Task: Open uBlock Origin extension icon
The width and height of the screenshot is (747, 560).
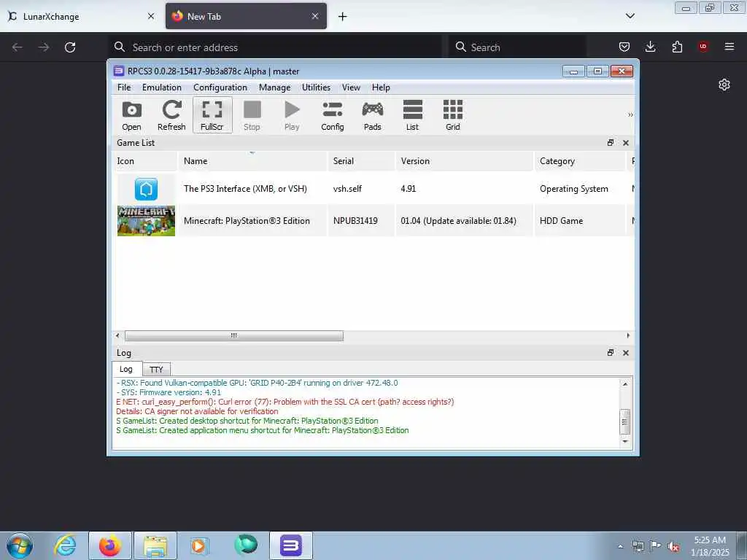Action: pos(703,47)
